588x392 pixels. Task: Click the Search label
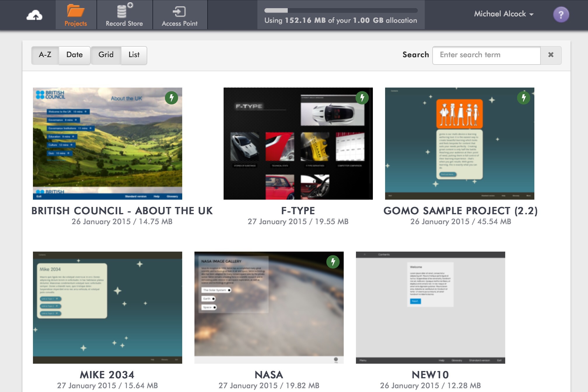[416, 55]
